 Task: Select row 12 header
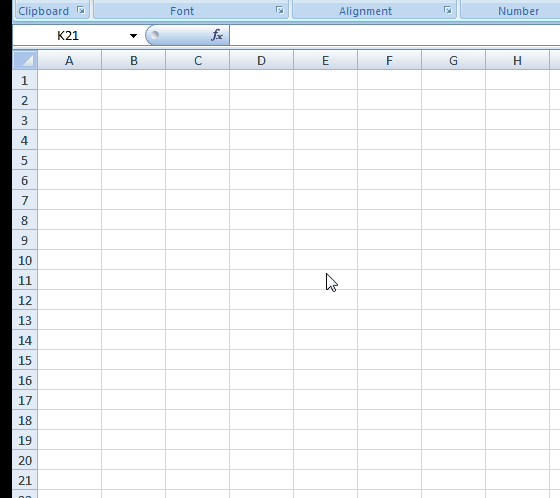click(x=25, y=300)
